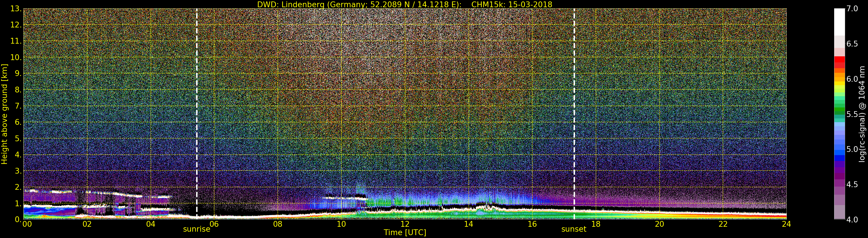Screen dimensions: 868x238
Task: Click the time axis tick label '10'
Action: 341,224
